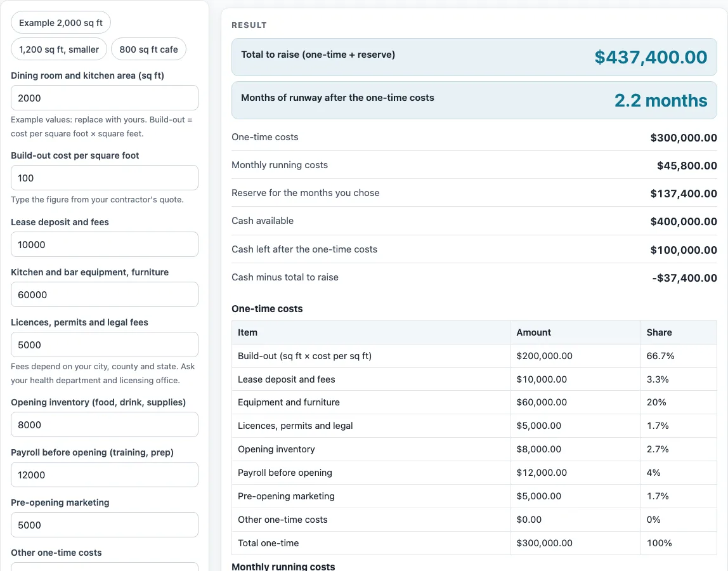Image resolution: width=728 pixels, height=571 pixels.
Task: Select the Licences, permits and legal table row
Action: 474,426
